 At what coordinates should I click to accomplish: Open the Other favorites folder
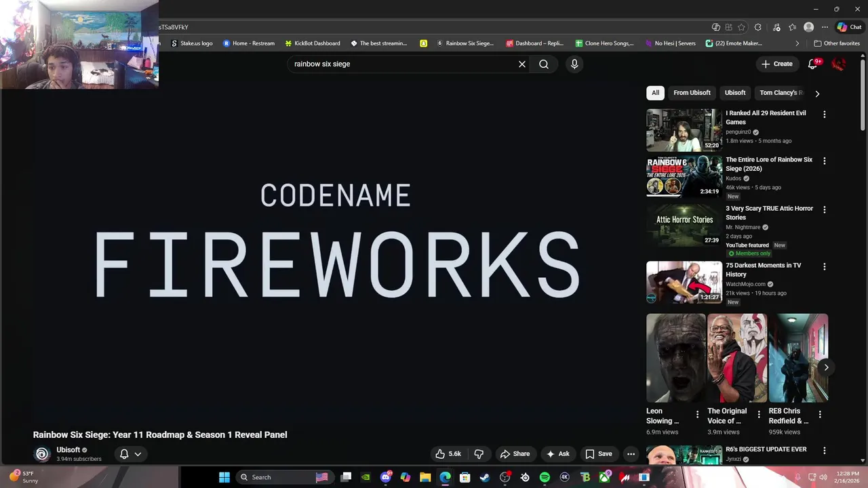coord(837,43)
